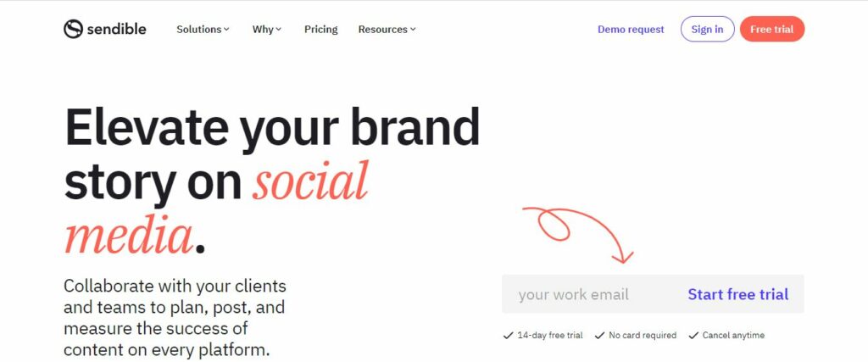This screenshot has width=868, height=362.
Task: Open the Resources menu
Action: [387, 30]
